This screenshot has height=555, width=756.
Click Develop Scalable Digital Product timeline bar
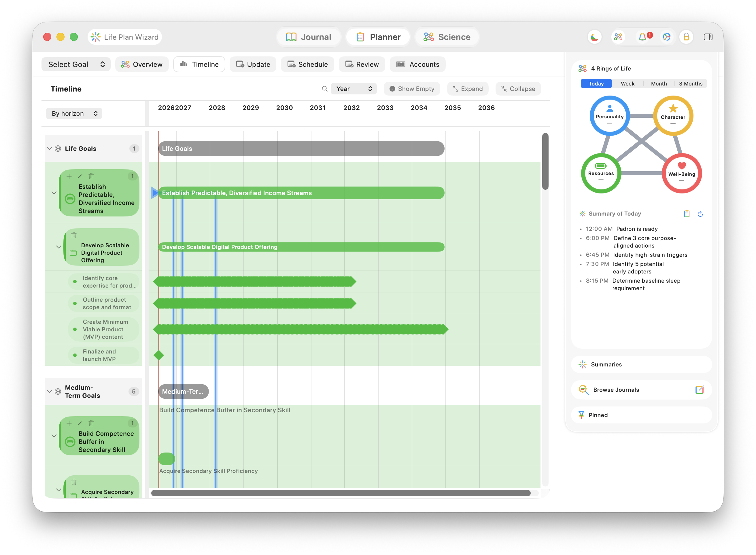click(302, 247)
